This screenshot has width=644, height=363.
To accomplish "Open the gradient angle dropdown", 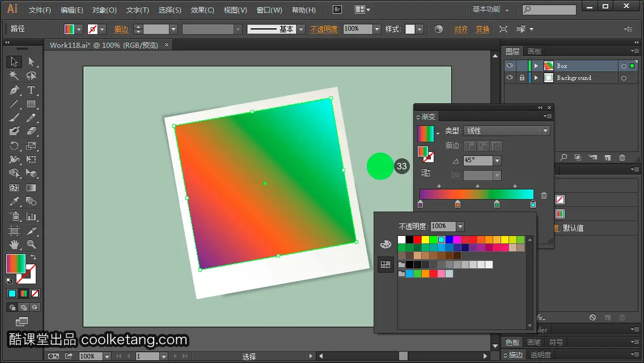I will click(497, 161).
